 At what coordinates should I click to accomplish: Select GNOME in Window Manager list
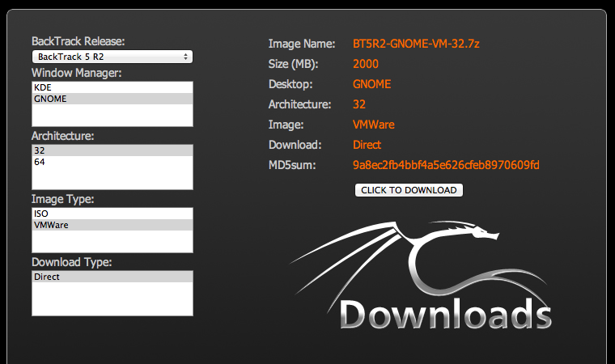pyautogui.click(x=112, y=99)
